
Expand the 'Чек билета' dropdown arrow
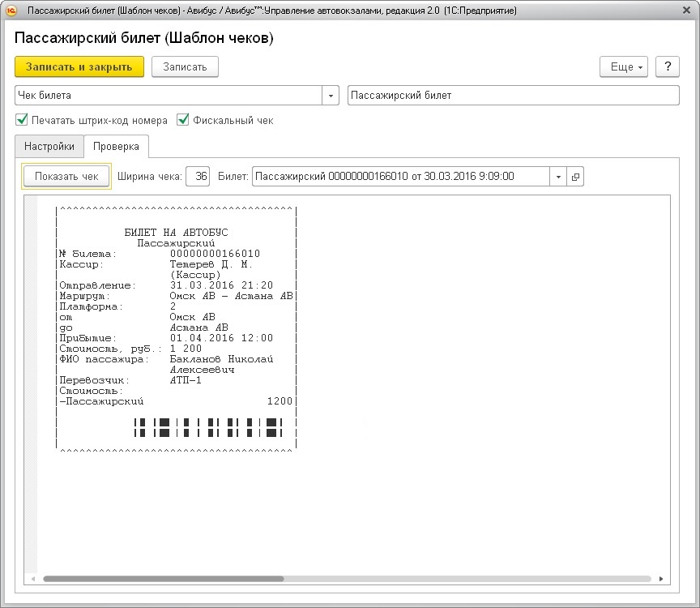pos(331,96)
